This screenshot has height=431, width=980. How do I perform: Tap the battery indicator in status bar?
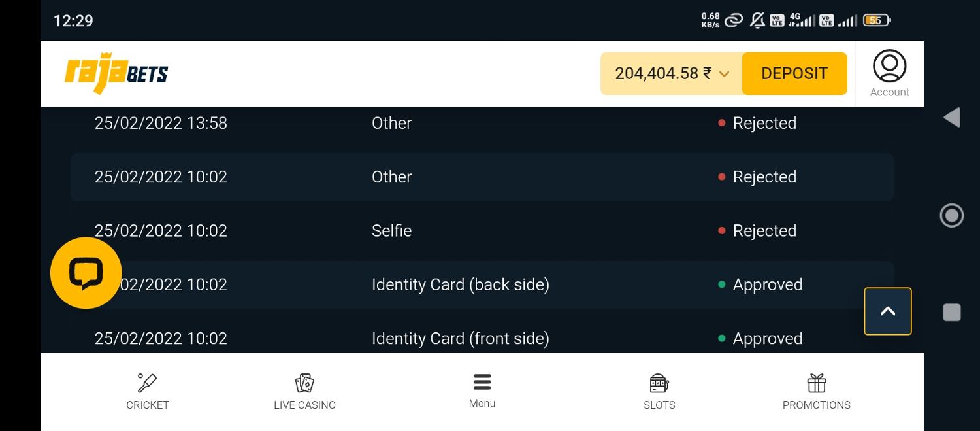tap(877, 20)
